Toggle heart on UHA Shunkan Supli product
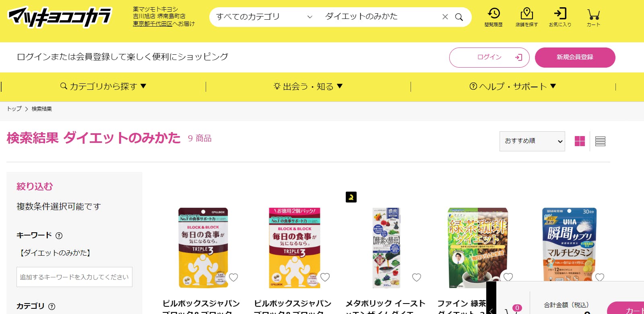 coord(600,277)
